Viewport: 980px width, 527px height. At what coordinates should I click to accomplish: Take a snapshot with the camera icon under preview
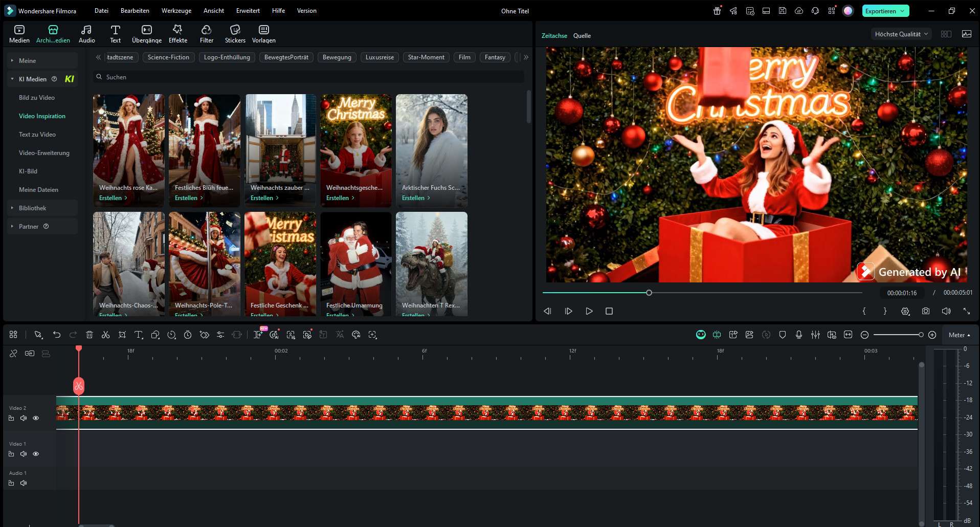pyautogui.click(x=925, y=311)
